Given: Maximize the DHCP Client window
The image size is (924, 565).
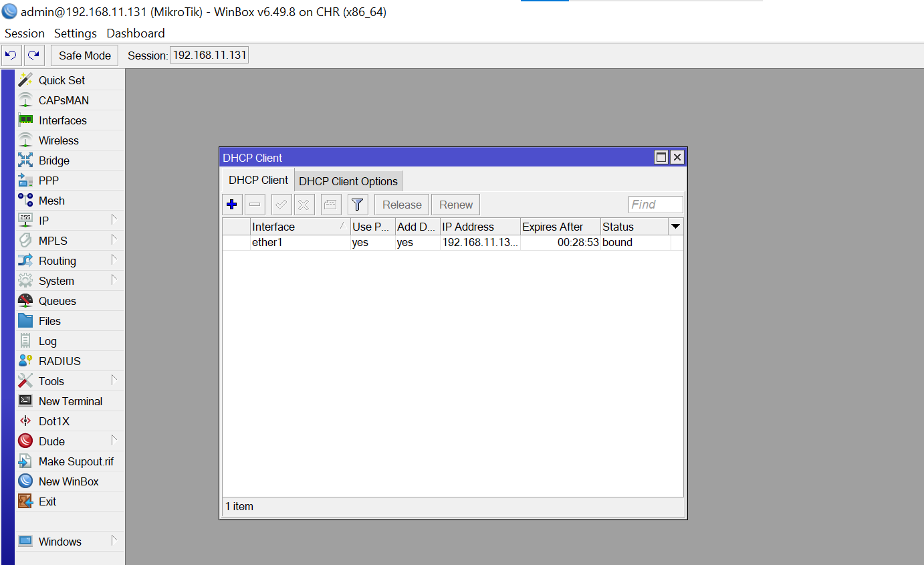Looking at the screenshot, I should 661,157.
